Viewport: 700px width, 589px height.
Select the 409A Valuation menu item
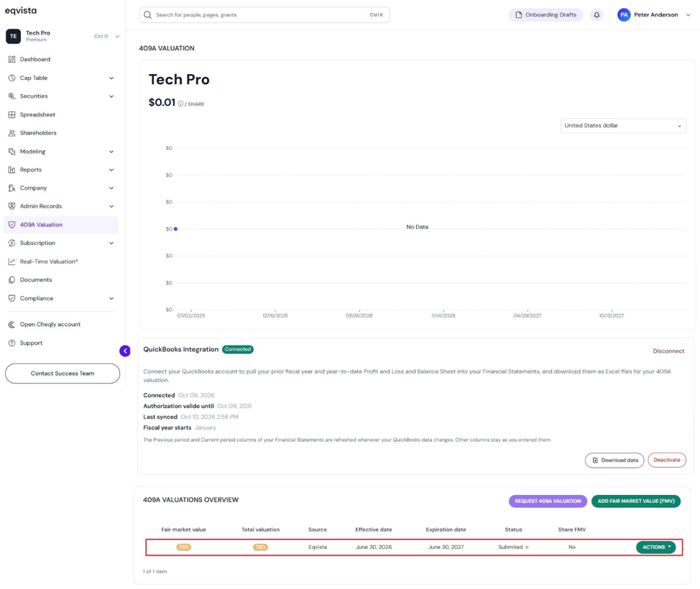click(x=60, y=224)
